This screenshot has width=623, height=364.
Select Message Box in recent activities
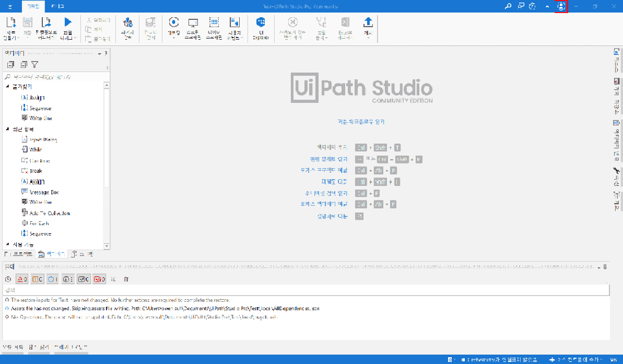(x=44, y=192)
